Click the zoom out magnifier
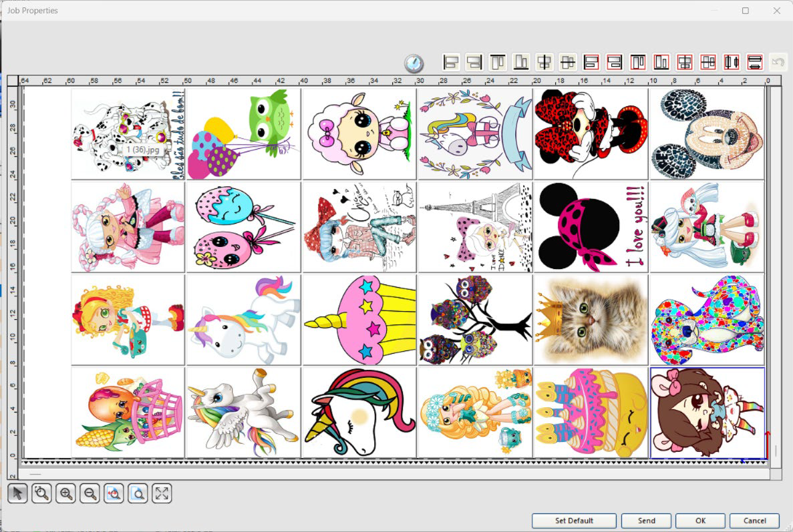This screenshot has width=793, height=532. pyautogui.click(x=90, y=494)
